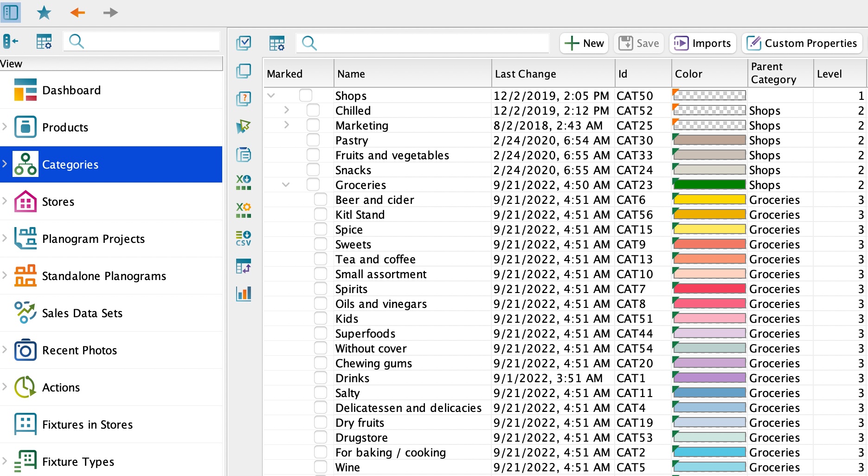Expand the Marketing category row
This screenshot has width=868, height=476.
coord(286,125)
